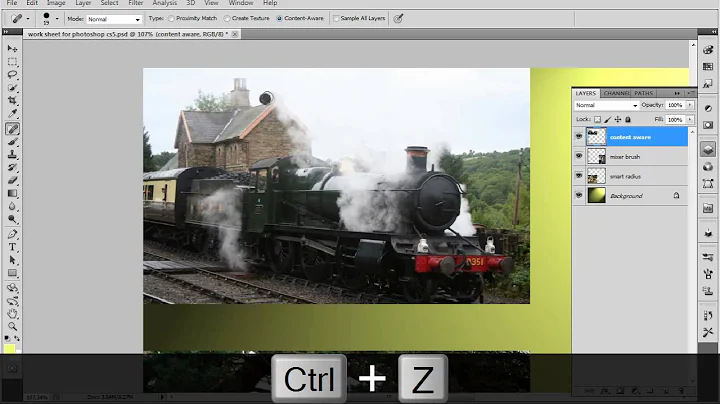Select the Rectangle shape tool

tap(12, 273)
